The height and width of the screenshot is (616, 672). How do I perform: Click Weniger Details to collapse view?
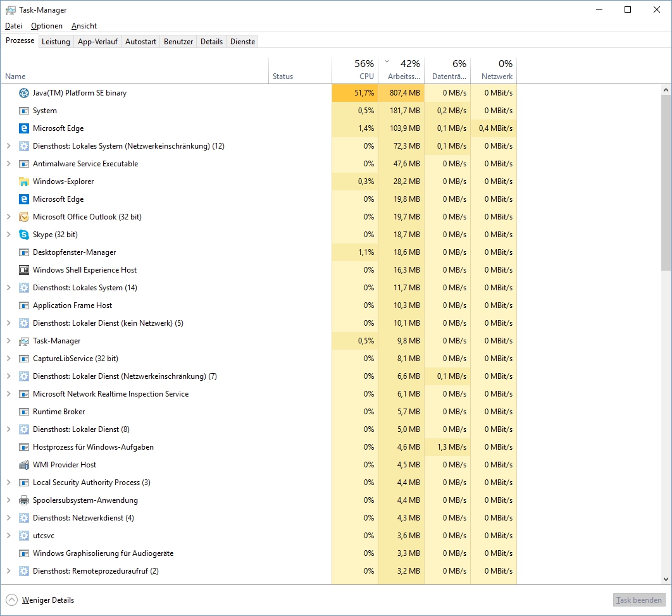click(x=40, y=600)
